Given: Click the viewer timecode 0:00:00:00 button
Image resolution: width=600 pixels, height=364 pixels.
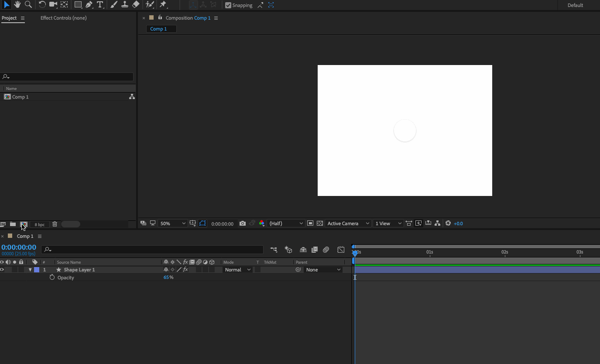Looking at the screenshot, I should pos(223,223).
